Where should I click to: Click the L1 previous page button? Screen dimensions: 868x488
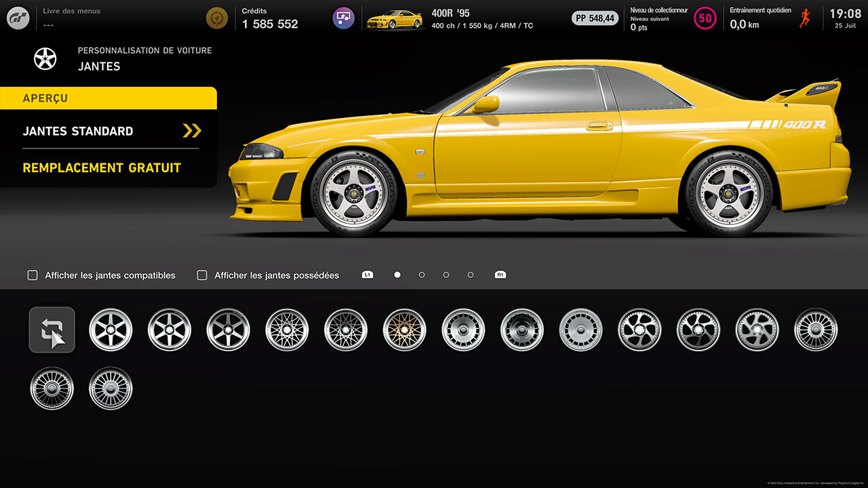(x=368, y=275)
